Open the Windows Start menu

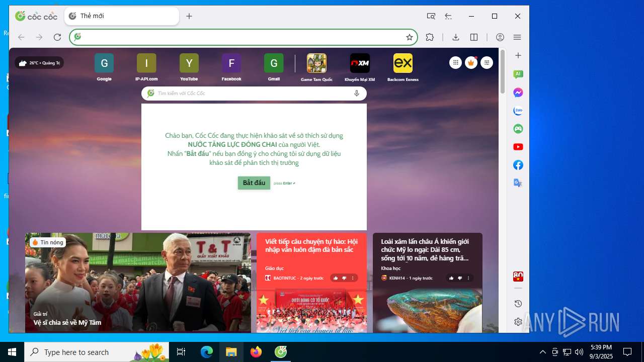click(12, 352)
